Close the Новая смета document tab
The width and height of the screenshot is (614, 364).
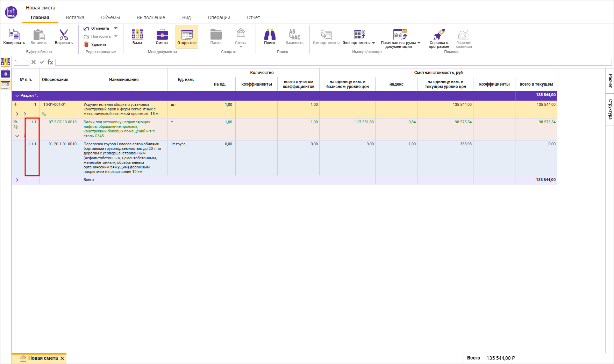pos(62,358)
